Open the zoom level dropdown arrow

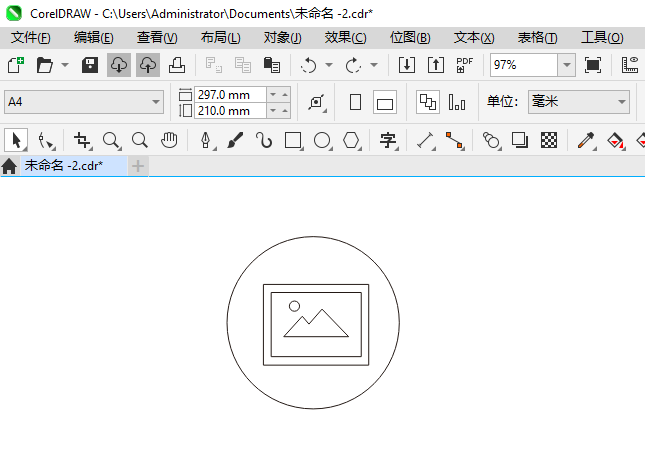(566, 65)
